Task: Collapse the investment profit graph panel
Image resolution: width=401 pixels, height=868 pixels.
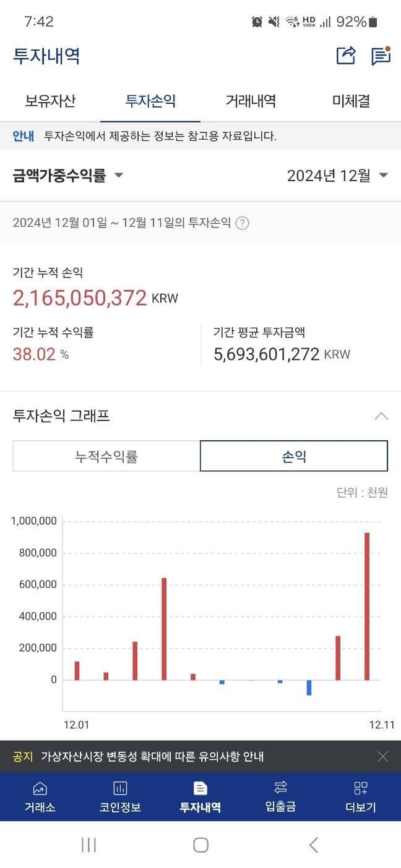Action: [382, 415]
